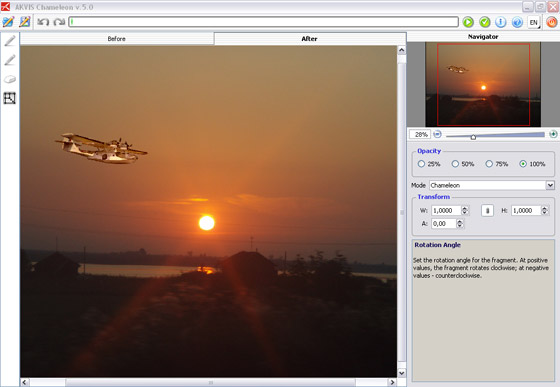This screenshot has width=560, height=387.
Task: Click the Transform group label
Action: (x=434, y=197)
